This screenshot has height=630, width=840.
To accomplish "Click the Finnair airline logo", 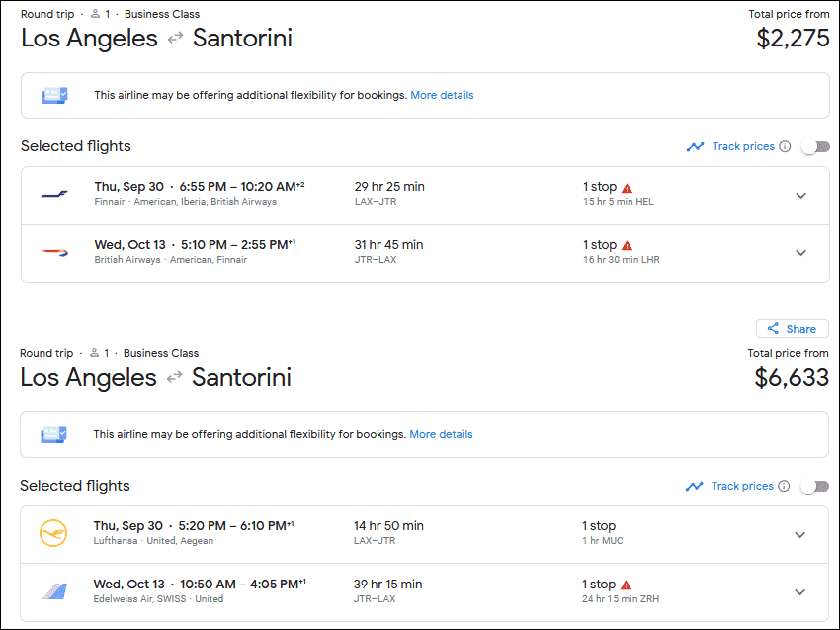I will pyautogui.click(x=54, y=195).
